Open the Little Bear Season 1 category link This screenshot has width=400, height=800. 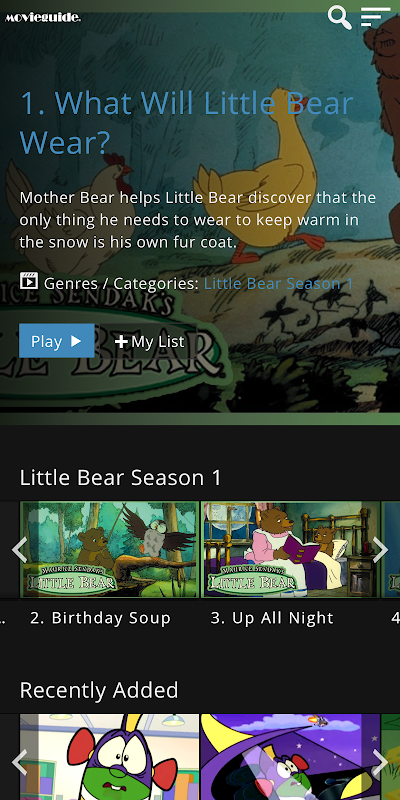[x=279, y=284]
